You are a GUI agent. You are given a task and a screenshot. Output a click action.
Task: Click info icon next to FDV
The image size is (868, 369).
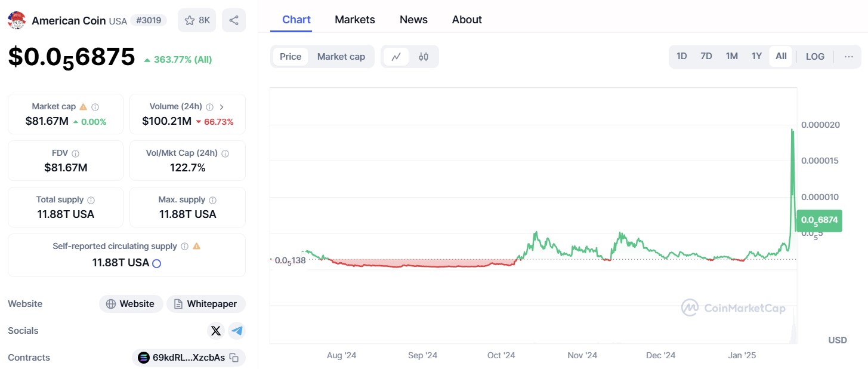[75, 153]
